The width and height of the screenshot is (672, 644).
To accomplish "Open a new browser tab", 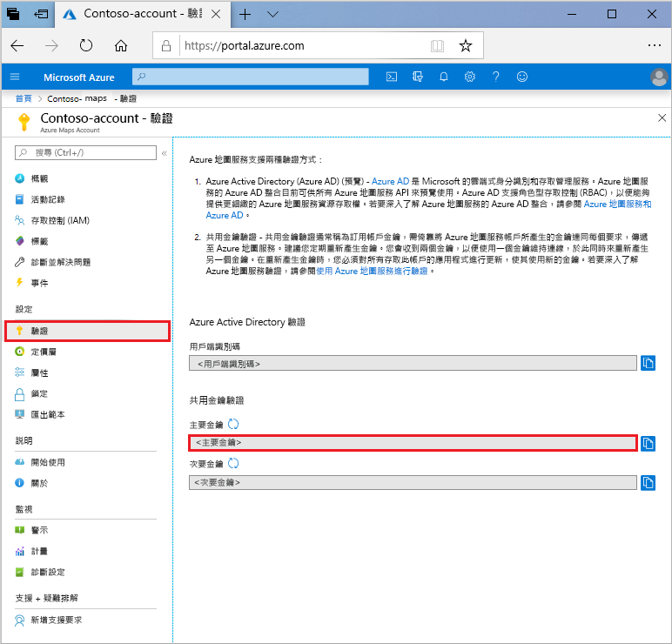I will click(x=245, y=15).
